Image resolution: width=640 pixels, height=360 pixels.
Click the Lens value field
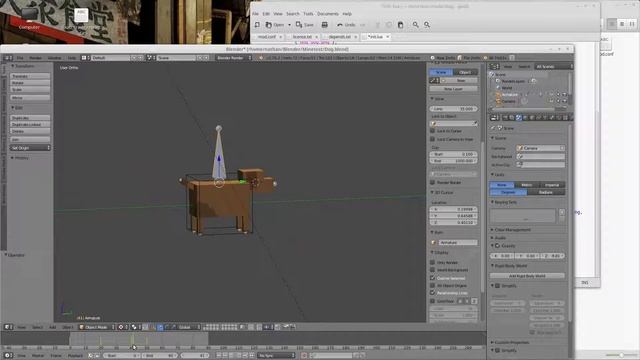[453, 109]
